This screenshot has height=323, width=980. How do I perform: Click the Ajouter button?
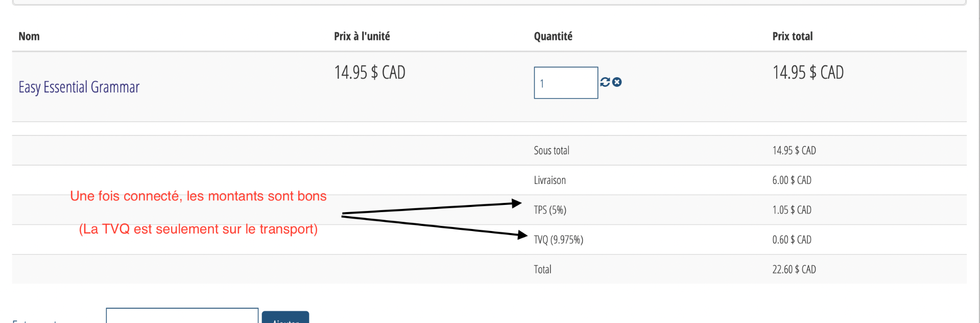click(285, 317)
